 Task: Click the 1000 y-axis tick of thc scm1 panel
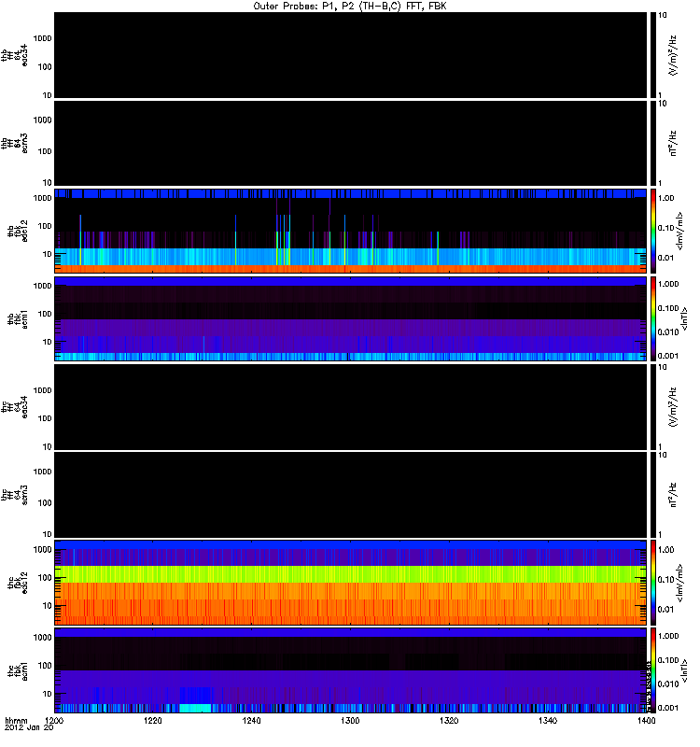42,638
